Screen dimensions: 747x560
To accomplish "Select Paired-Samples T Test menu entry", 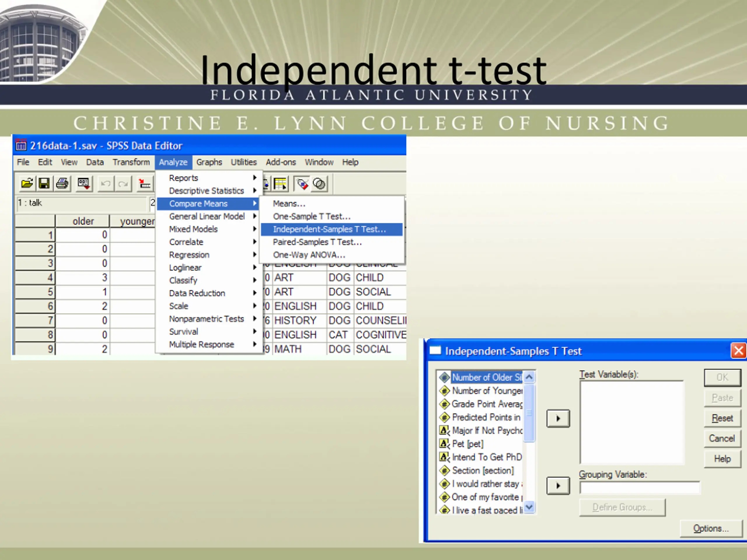I will [331, 242].
